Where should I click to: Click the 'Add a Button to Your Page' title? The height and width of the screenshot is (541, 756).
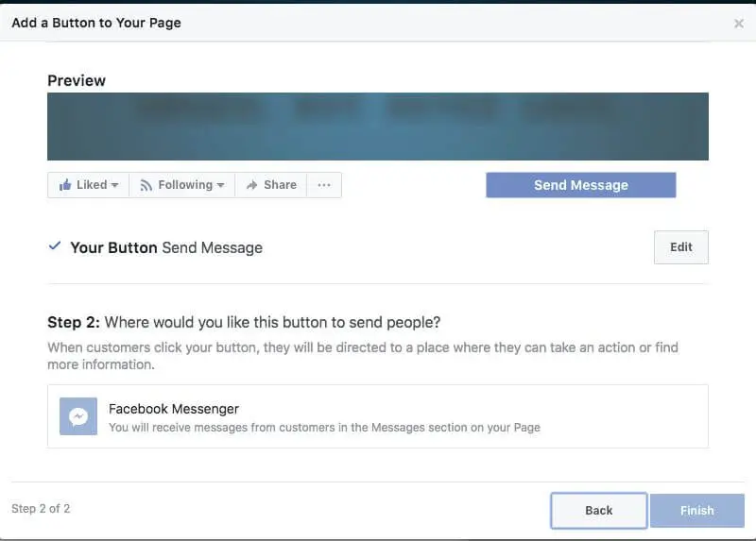[96, 23]
